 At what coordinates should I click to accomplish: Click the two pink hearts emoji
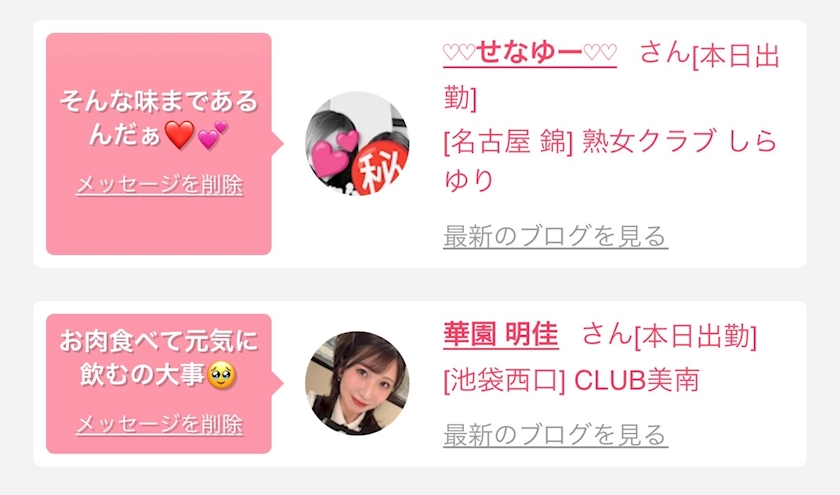pyautogui.click(x=213, y=134)
